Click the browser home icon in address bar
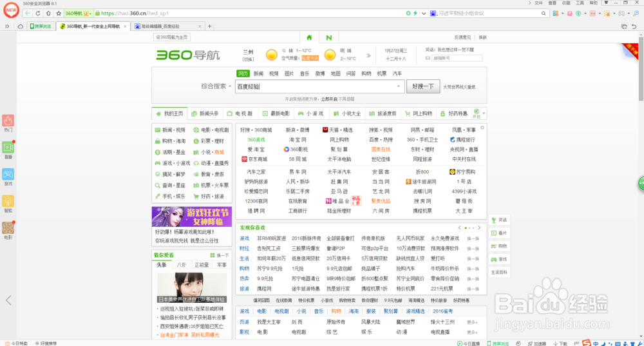The height and width of the screenshot is (346, 644). click(x=48, y=13)
